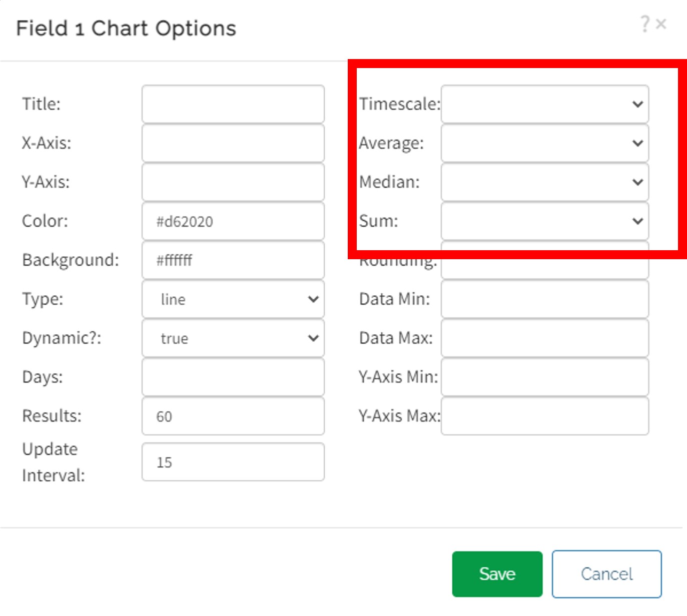Open the Median dropdown
This screenshot has height=616, width=687.
click(544, 182)
